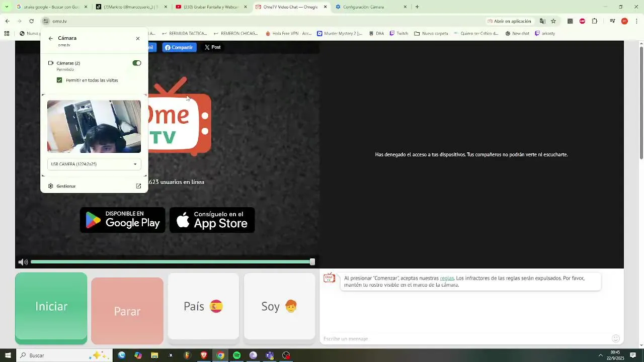The height and width of the screenshot is (362, 644).
Task: Expand the tab search dropdown arrow
Action: [x=7, y=7]
